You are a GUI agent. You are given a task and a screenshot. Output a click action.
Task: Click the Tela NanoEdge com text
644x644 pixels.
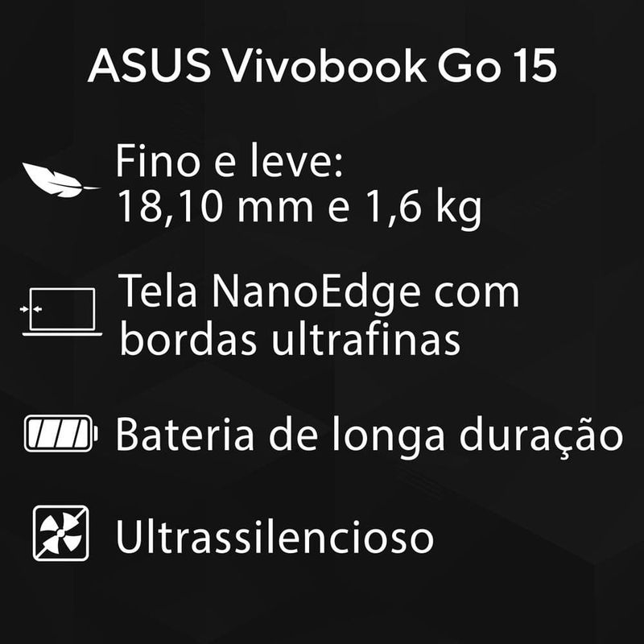[x=319, y=292]
